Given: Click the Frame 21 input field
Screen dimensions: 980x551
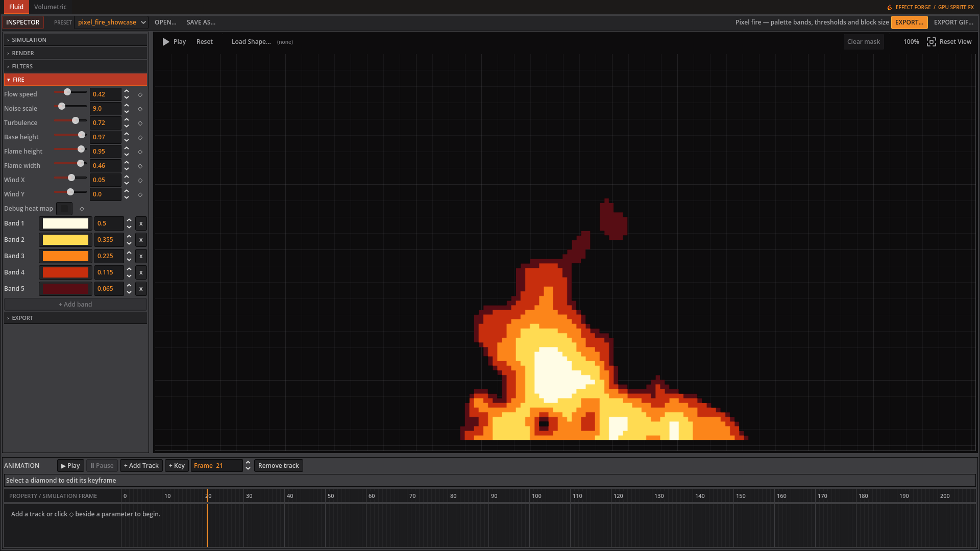Looking at the screenshot, I should click(217, 466).
